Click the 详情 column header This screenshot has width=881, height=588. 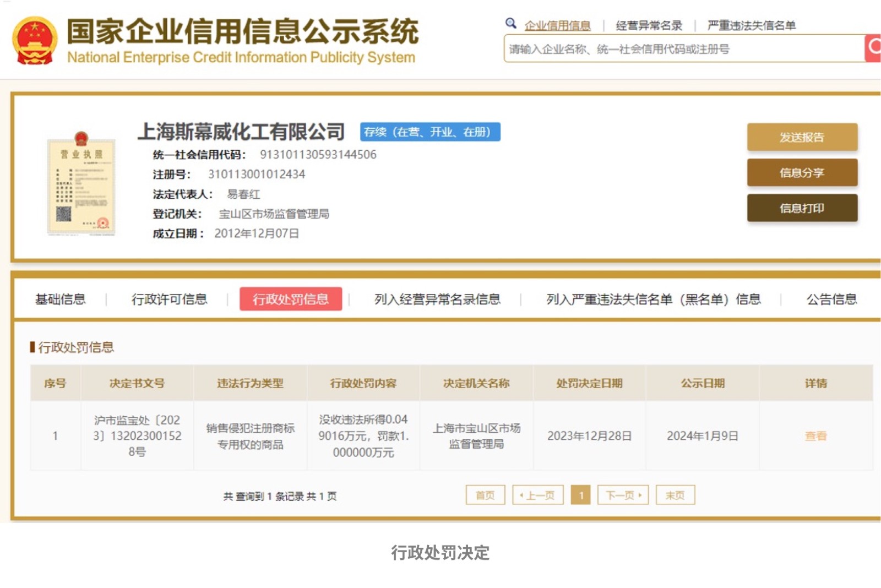click(816, 383)
